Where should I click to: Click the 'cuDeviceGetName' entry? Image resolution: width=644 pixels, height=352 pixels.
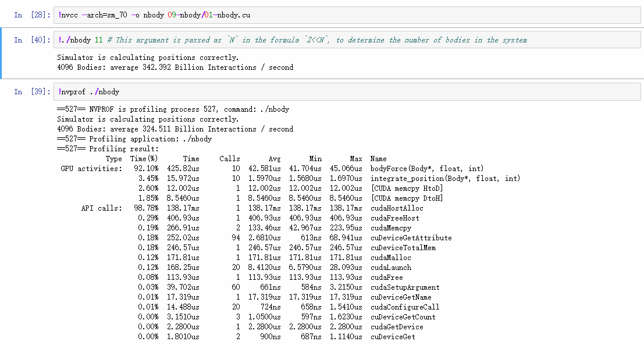401,297
